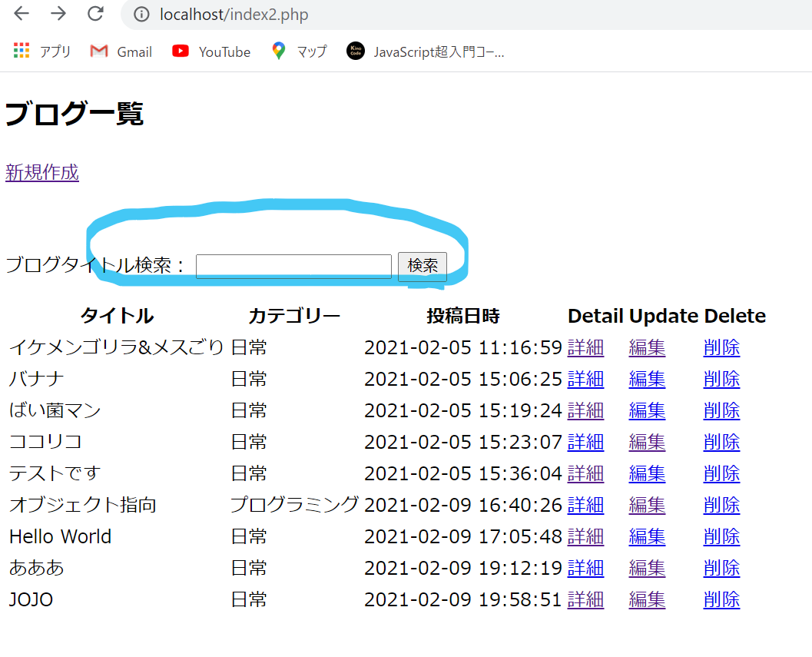Viewport: 812px width, 657px height.
Task: Open 詳細 for the テストです post
Action: pyautogui.click(x=585, y=473)
